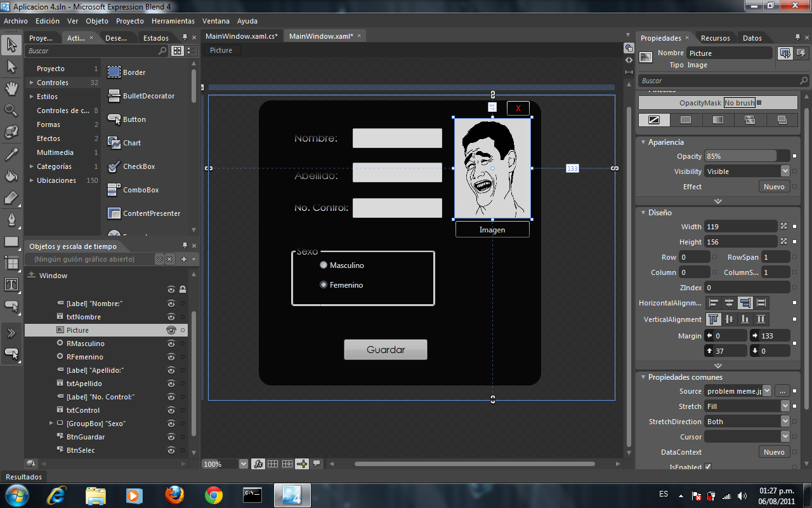Choose the tile brush type
The image size is (812, 508).
click(x=750, y=119)
